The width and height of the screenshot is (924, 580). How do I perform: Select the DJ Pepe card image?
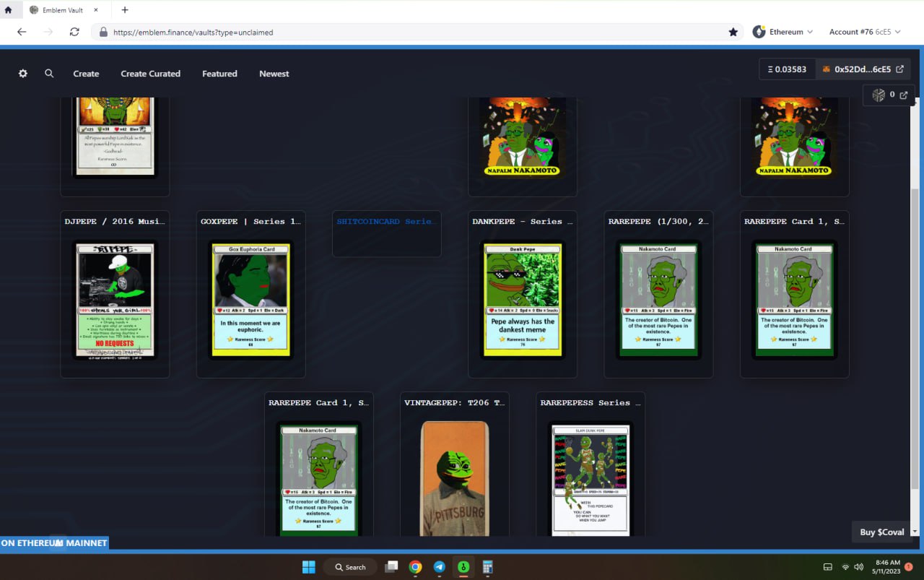tap(115, 300)
